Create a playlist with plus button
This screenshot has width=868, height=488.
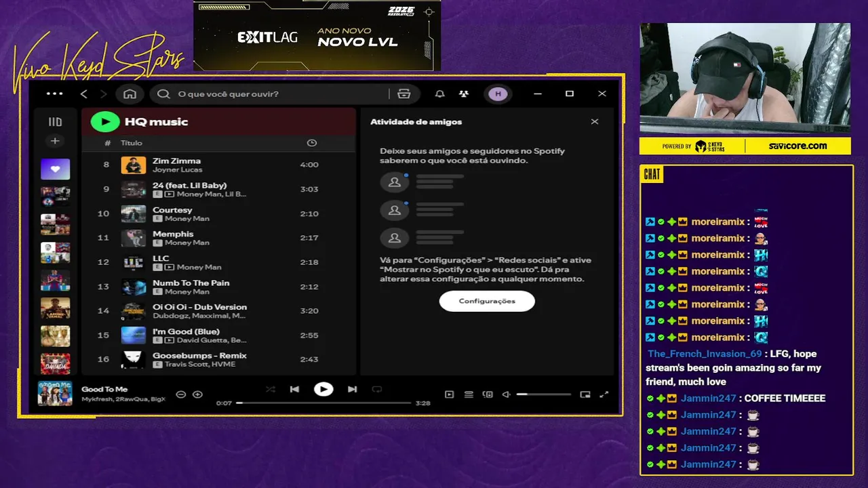pos(55,141)
